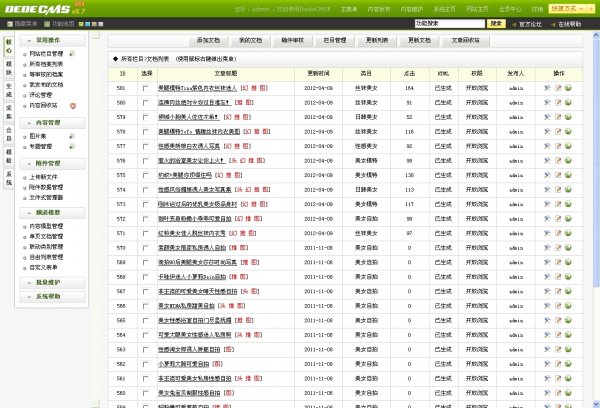Image resolution: width=600 pixels, height=408 pixels.
Task: Open the 官方论坛 link
Action: pyautogui.click(x=530, y=24)
